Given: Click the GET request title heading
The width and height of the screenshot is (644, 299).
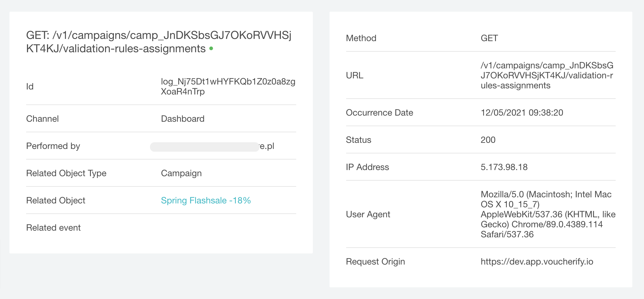Looking at the screenshot, I should [158, 42].
